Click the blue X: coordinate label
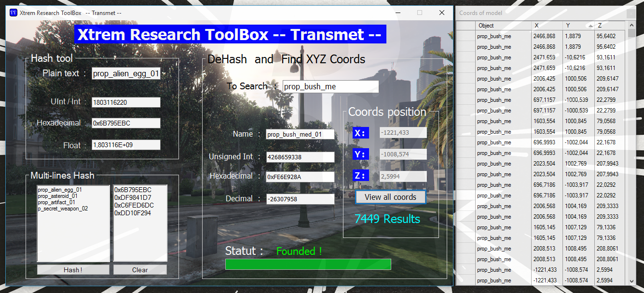 360,133
